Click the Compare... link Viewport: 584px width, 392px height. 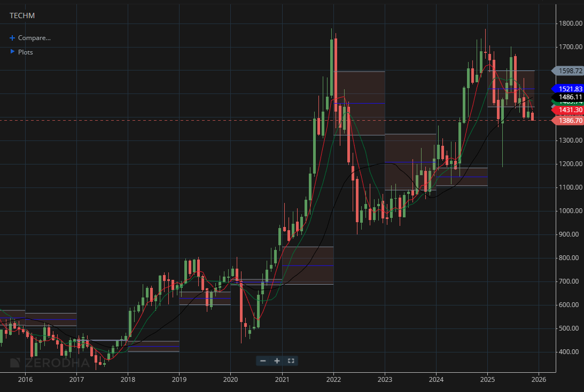tap(34, 38)
